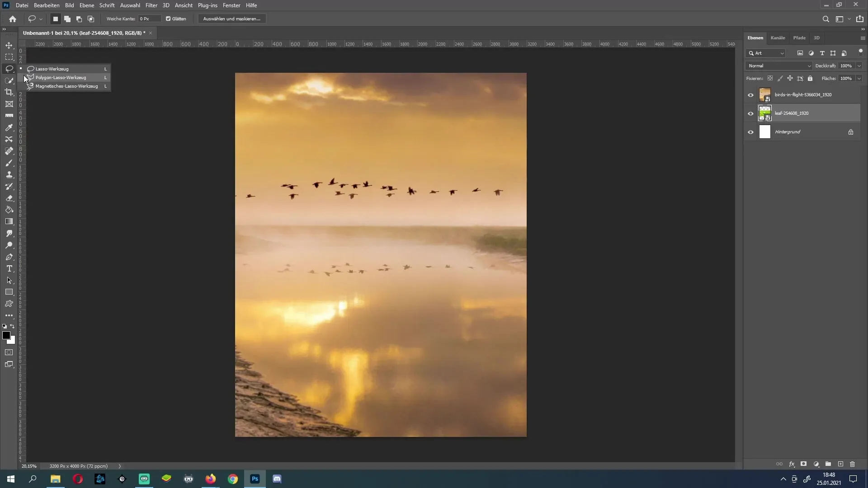Switch to the Pfade tab in panel
This screenshot has height=488, width=868.
(x=799, y=38)
